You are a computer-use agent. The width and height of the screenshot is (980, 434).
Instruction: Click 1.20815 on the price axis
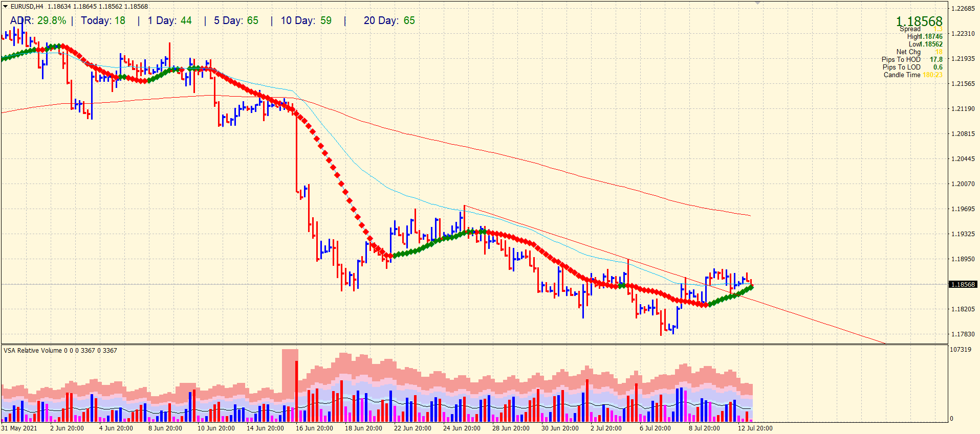(x=963, y=134)
